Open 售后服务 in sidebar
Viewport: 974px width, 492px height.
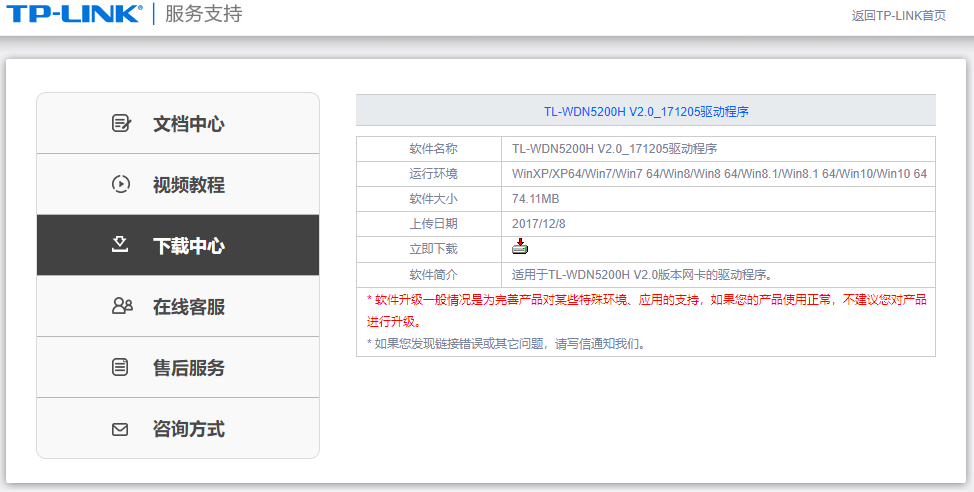[178, 367]
